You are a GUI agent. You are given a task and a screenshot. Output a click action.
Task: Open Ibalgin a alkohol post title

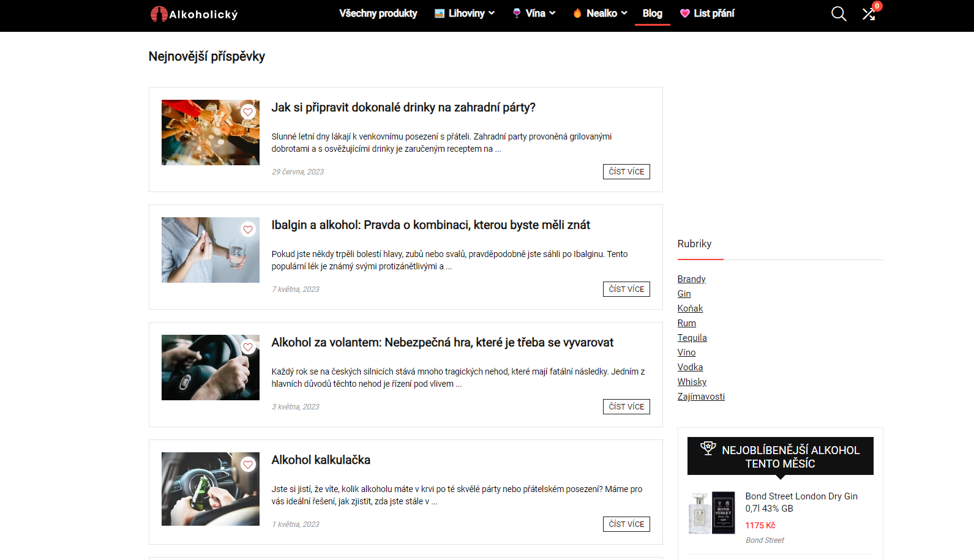[431, 225]
